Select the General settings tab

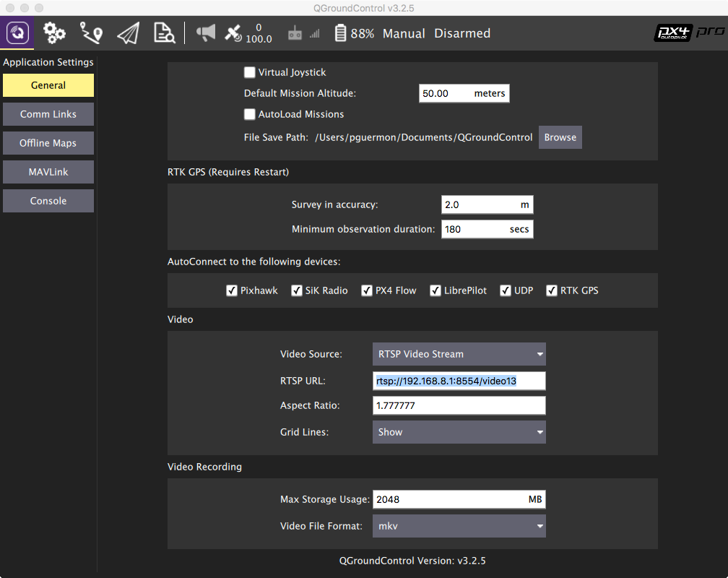click(x=48, y=85)
